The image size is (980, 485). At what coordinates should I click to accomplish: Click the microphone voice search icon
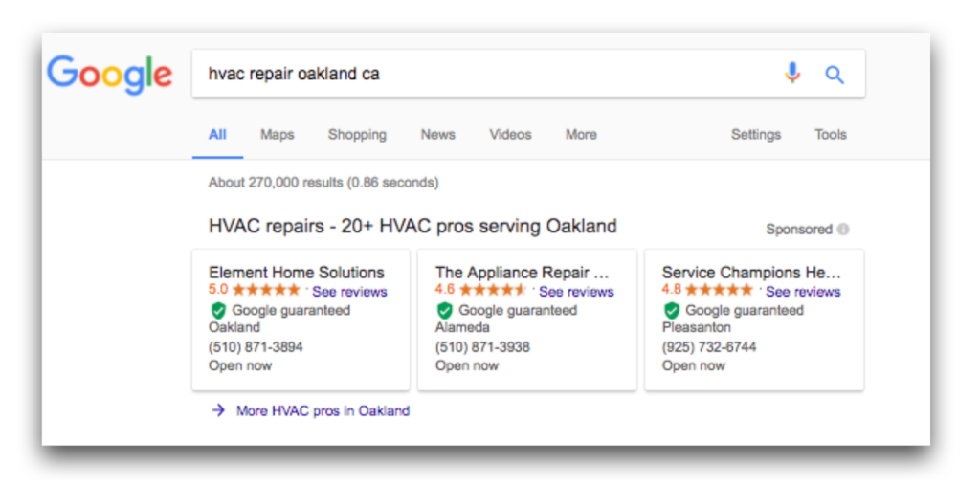tap(791, 74)
